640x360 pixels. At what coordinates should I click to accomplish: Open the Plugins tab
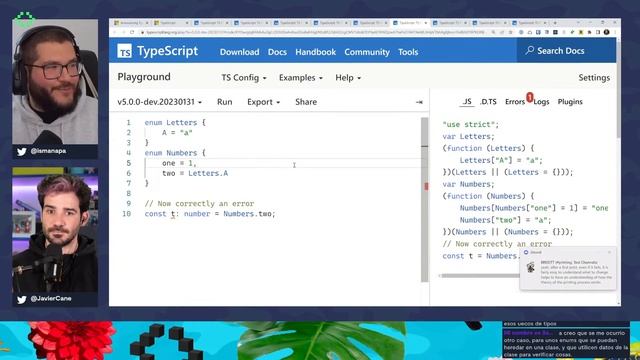tap(570, 102)
